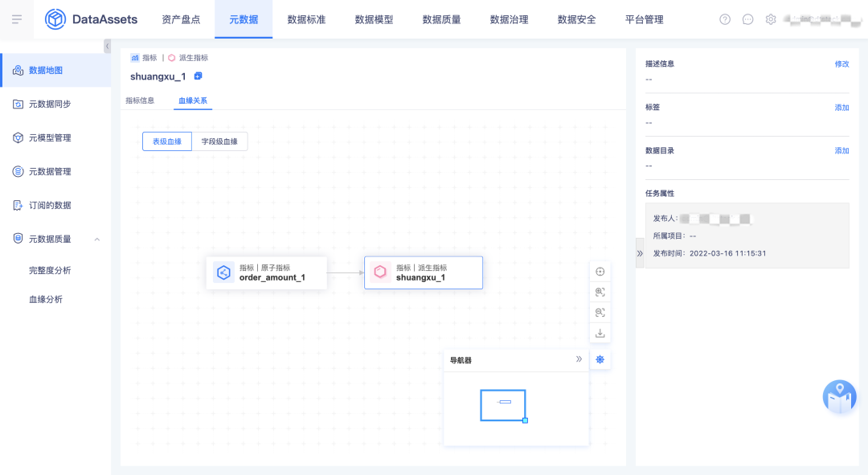Screen dimensions: 868x475
Task: Open the settings gear icon
Action: (x=771, y=19)
